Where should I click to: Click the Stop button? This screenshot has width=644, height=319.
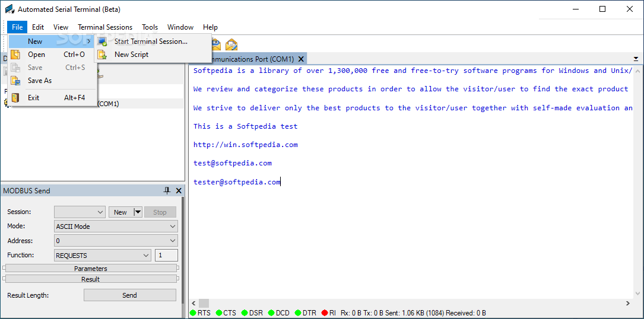160,212
